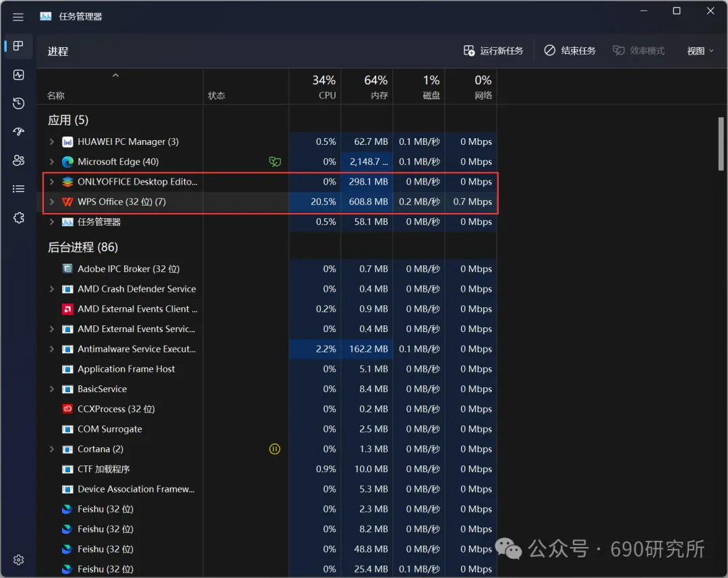Click the Microsoft Edge app icon
This screenshot has height=578, width=728.
(x=67, y=162)
